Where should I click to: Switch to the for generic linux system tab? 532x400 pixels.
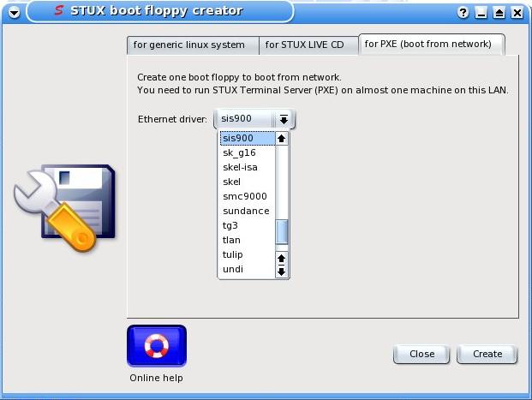(193, 45)
